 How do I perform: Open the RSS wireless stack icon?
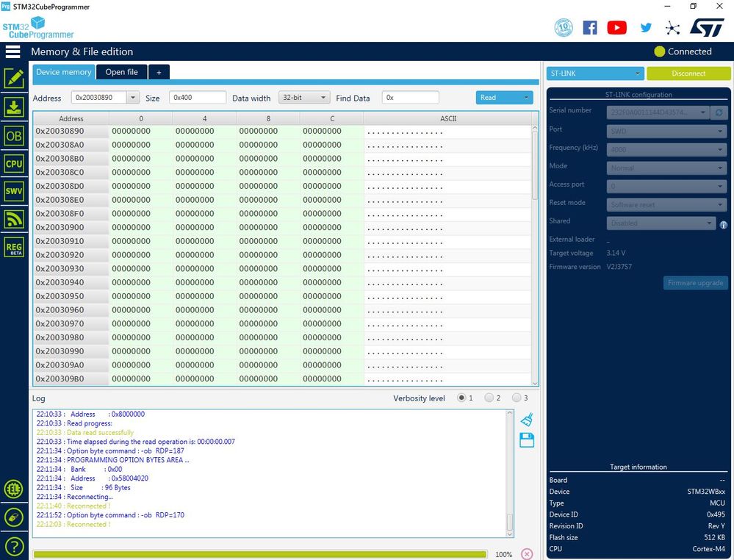click(14, 219)
